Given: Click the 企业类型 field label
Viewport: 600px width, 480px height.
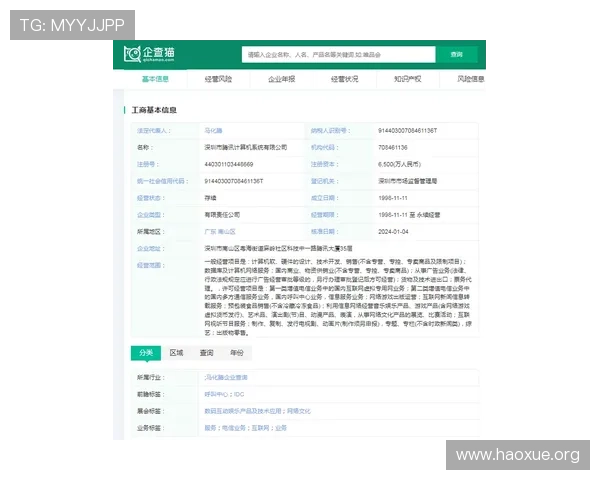Looking at the screenshot, I should point(151,215).
